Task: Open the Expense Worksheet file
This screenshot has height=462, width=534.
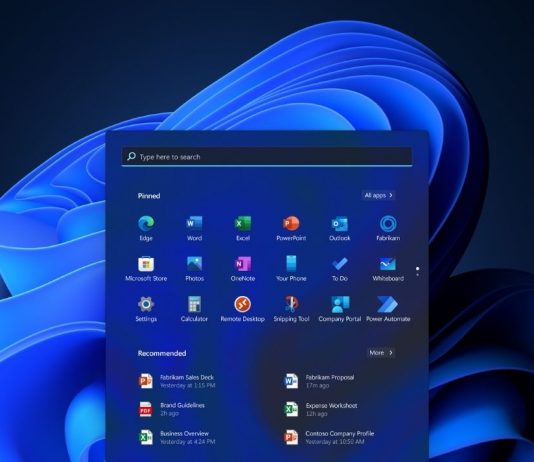Action: [x=320, y=409]
